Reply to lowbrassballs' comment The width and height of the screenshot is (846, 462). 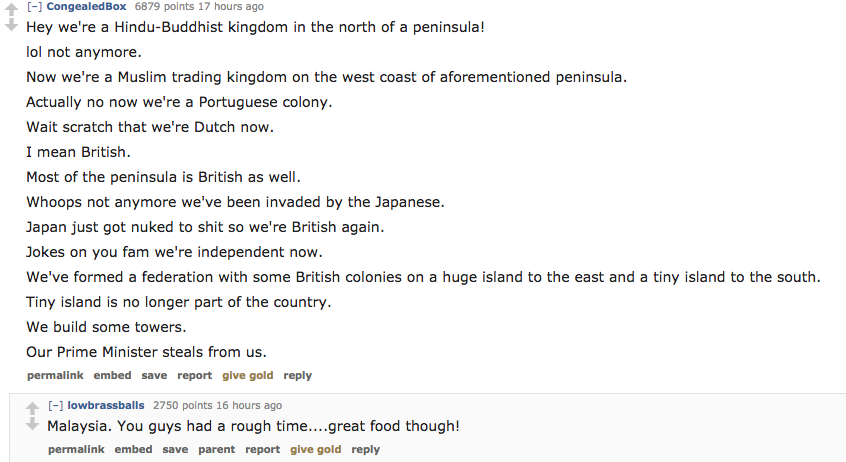[366, 450]
